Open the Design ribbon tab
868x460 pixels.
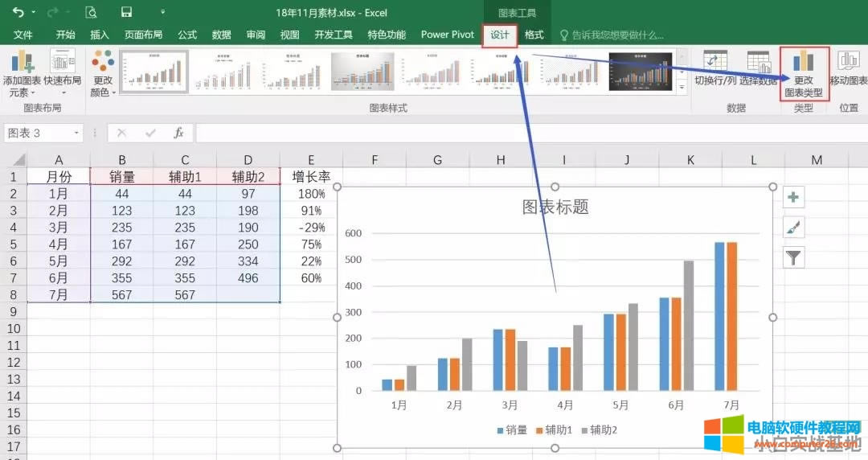pyautogui.click(x=499, y=35)
